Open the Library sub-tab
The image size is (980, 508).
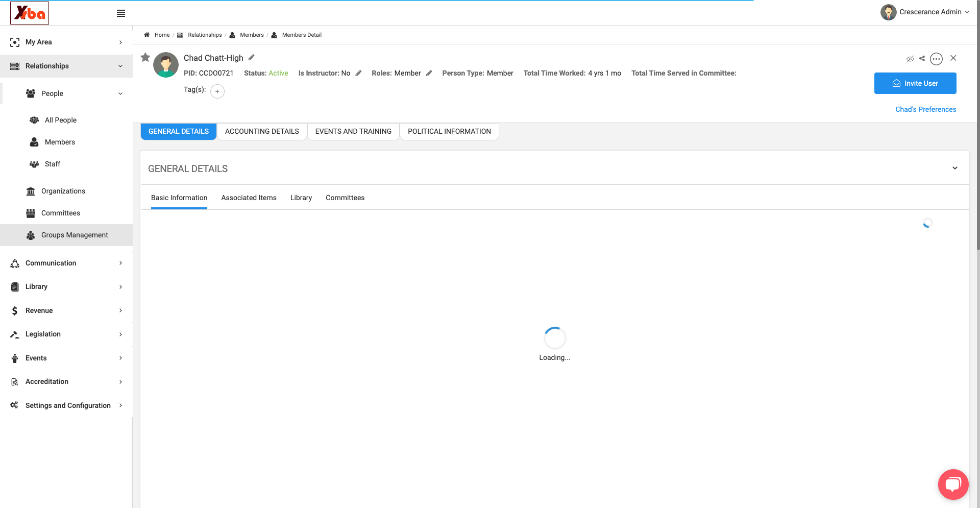coord(301,198)
